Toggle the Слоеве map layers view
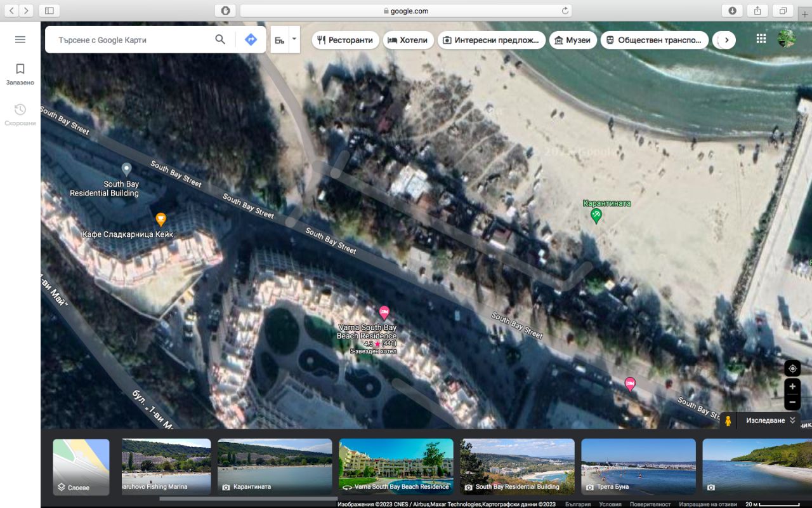 (x=81, y=467)
